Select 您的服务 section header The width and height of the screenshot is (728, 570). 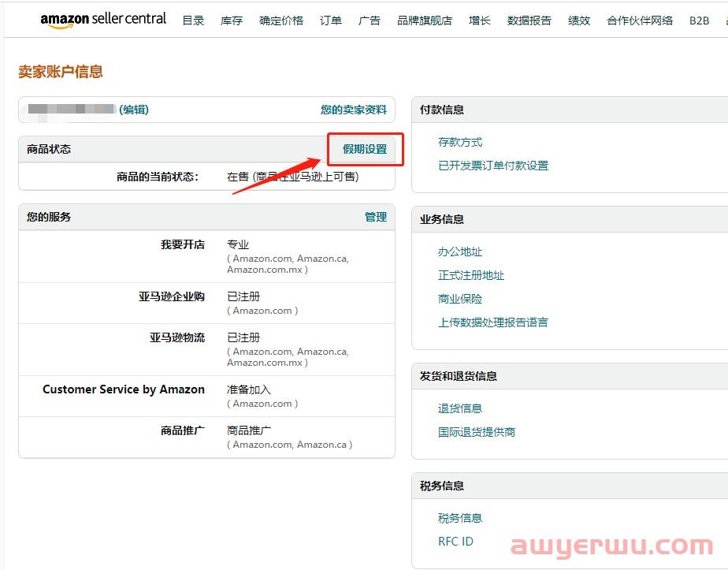(49, 217)
